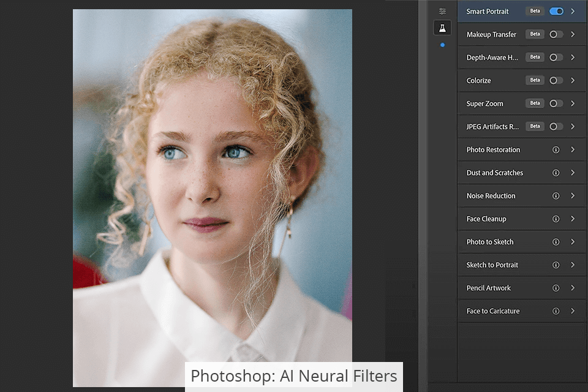Open the all filters list sliders icon
The image size is (588, 392).
tap(442, 11)
